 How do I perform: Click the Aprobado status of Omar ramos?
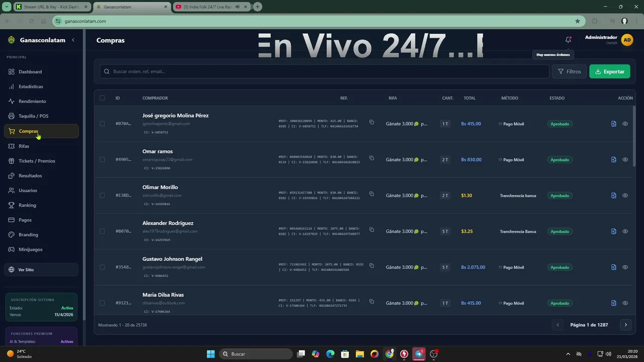[x=559, y=159]
